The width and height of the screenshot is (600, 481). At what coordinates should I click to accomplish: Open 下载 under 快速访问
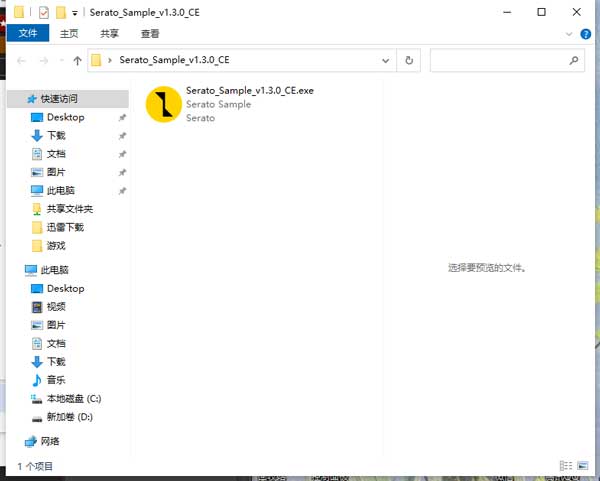tap(56, 135)
